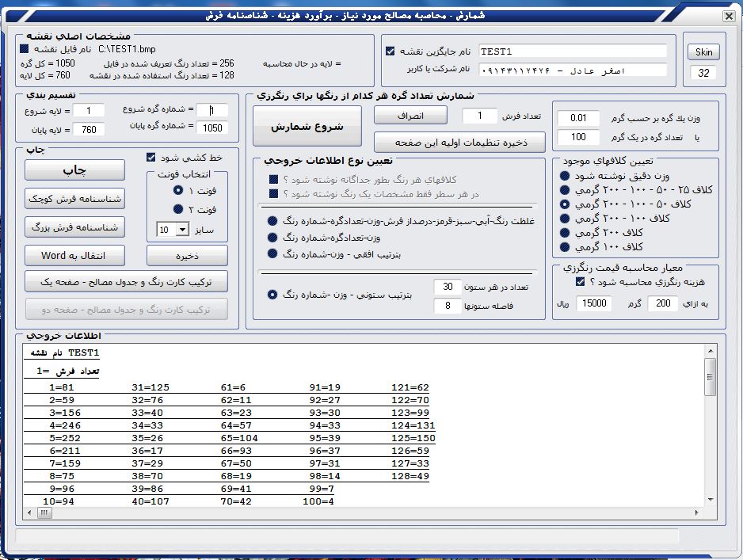Viewport: 743px width, 560px height.
Task: Select the کلاف ۲۰۰ گرمی radio option
Action: [x=564, y=233]
